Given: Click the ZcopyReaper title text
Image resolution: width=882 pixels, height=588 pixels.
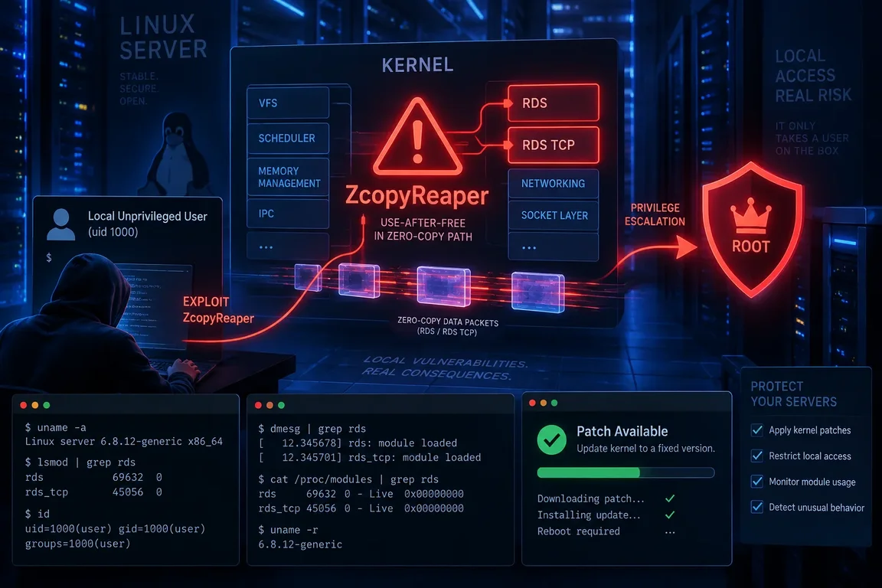Looking at the screenshot, I should [416, 195].
